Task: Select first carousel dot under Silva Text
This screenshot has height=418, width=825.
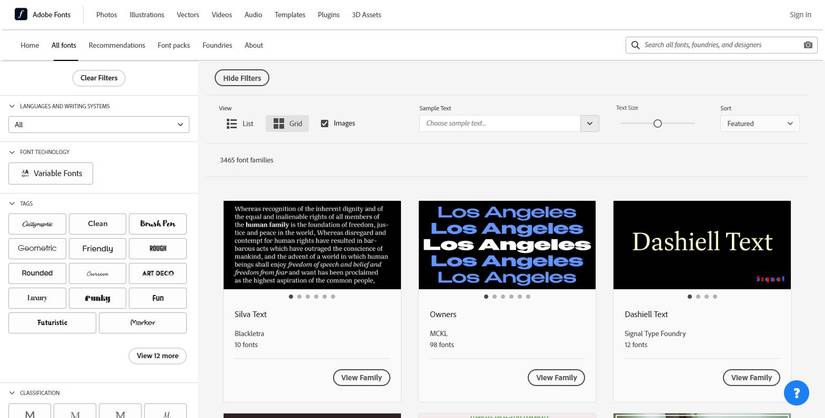Action: [291, 297]
